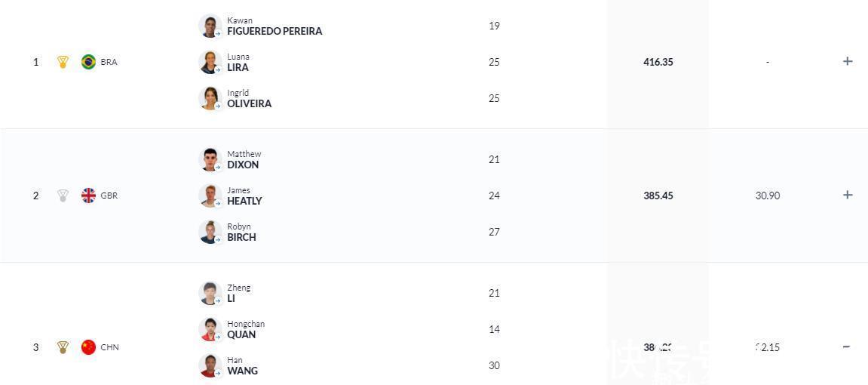The height and width of the screenshot is (385, 868).
Task: Click the silver medal icon for GBR
Action: click(x=63, y=196)
